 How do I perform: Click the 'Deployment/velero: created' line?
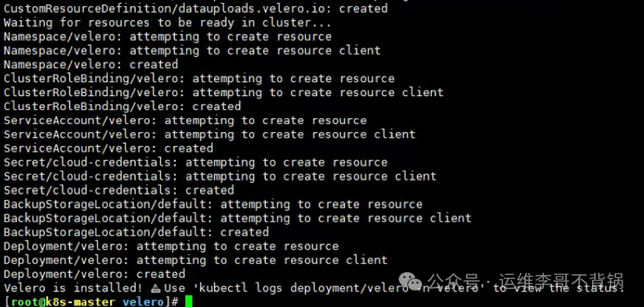[95, 274]
